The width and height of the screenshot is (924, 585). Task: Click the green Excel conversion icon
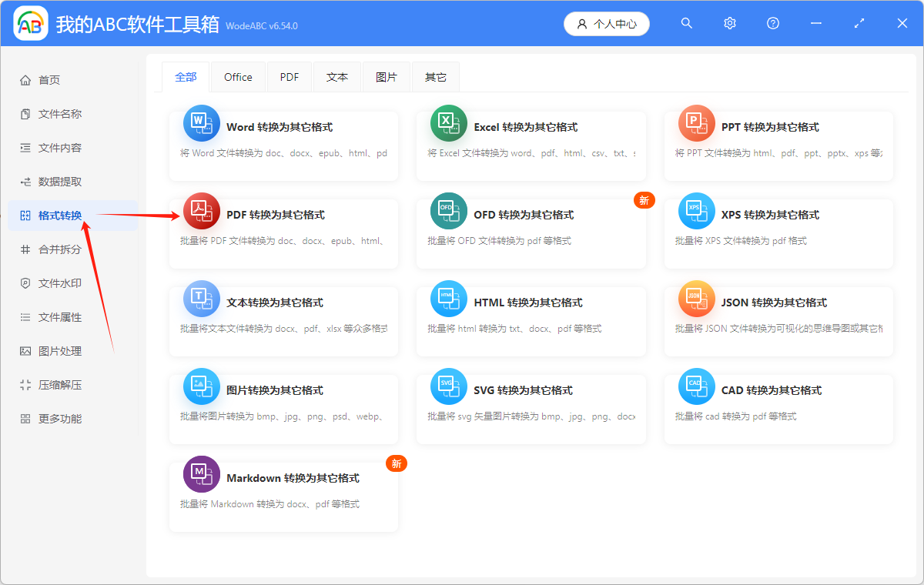click(449, 123)
